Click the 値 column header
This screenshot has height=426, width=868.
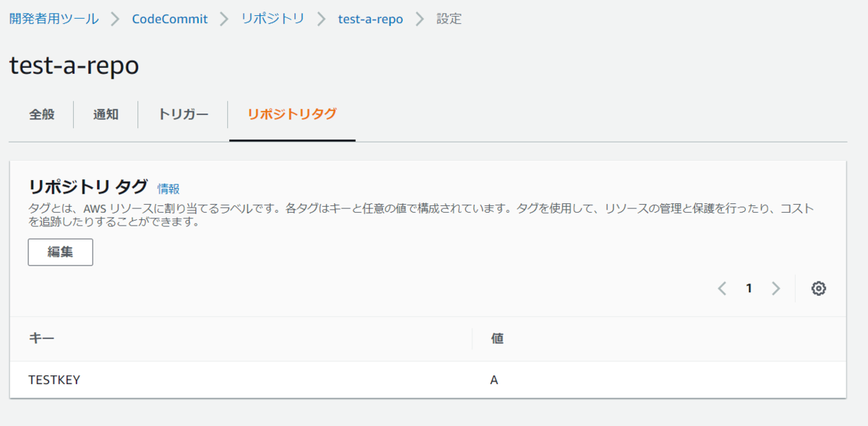pos(496,338)
